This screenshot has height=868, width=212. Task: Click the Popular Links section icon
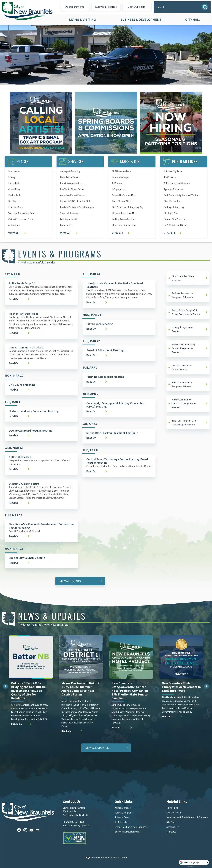[x=166, y=161]
